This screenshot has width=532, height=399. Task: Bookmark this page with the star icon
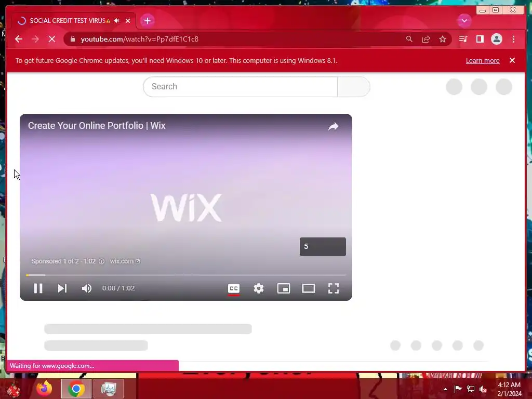click(x=443, y=39)
